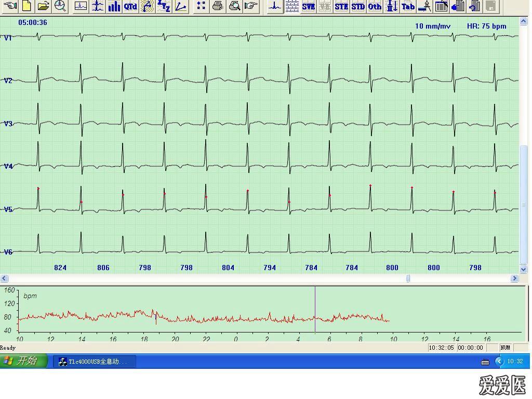532x399 pixels.
Task: Click the open folder icon in toolbar
Action: (43, 6)
